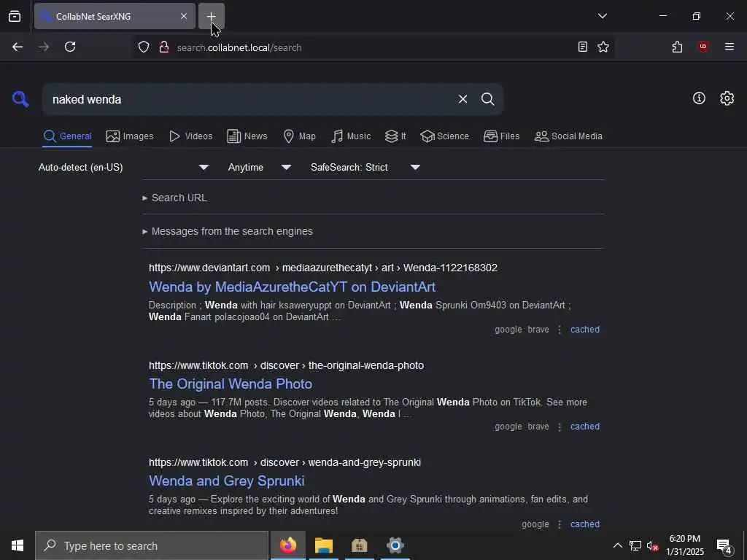Click the site security lock icon
747x560 pixels.
click(x=164, y=47)
